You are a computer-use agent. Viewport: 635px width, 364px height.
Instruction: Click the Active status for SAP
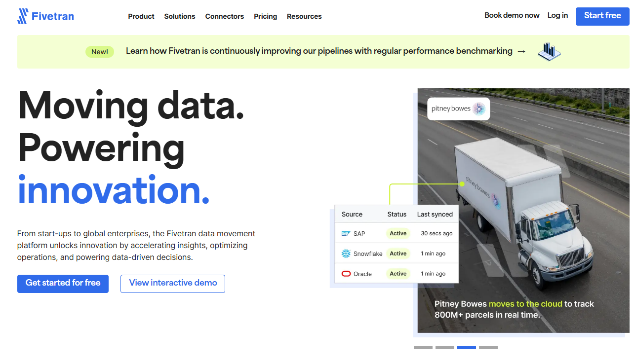click(x=398, y=234)
